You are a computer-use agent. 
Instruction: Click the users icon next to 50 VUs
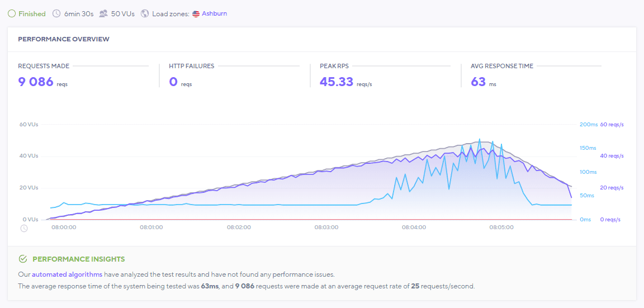click(x=103, y=13)
